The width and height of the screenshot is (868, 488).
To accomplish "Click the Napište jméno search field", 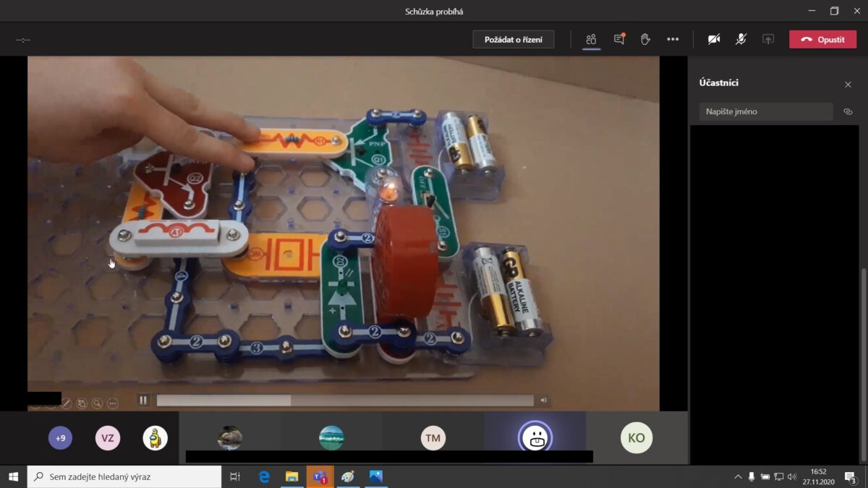I will coord(765,111).
